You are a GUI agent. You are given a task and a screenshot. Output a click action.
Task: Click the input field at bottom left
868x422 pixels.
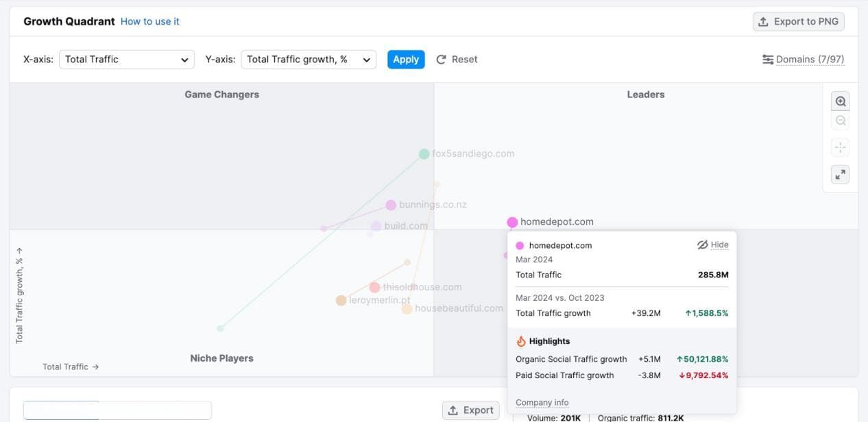point(117,410)
